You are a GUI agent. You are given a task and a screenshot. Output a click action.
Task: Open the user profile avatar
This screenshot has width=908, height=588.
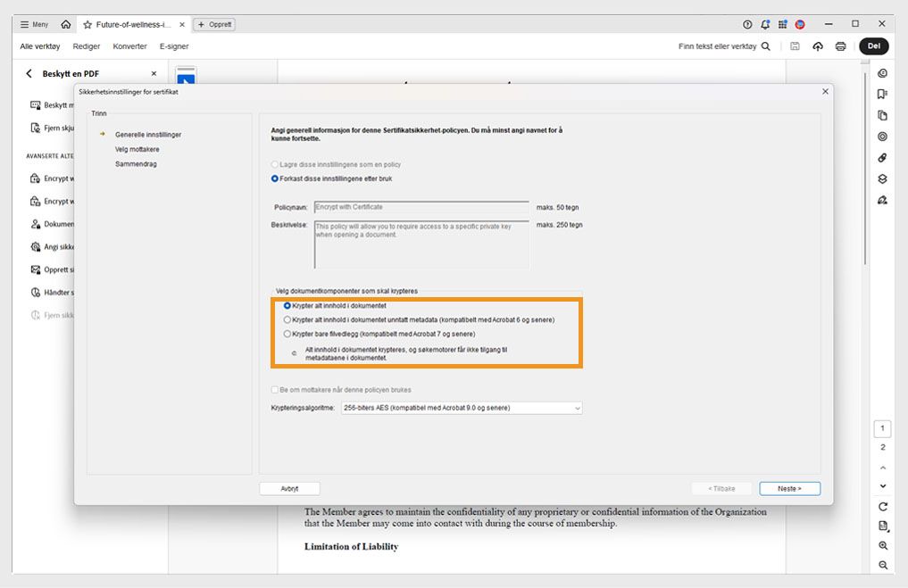coord(800,24)
